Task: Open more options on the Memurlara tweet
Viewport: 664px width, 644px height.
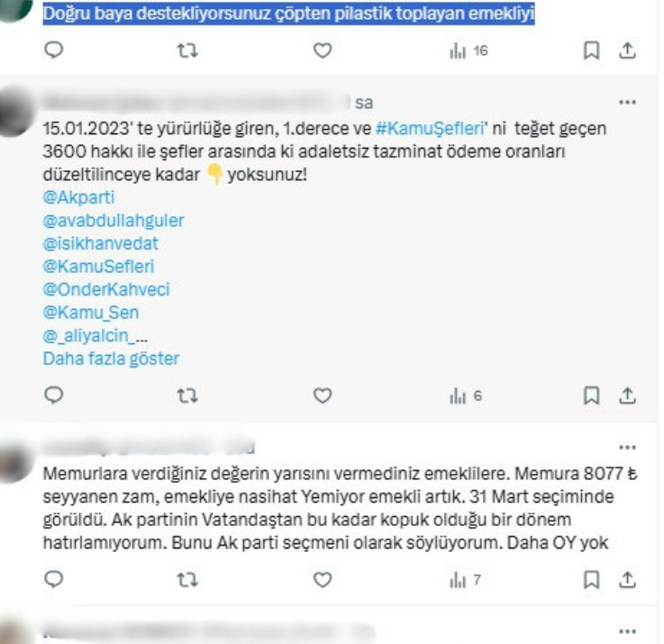Action: (627, 448)
